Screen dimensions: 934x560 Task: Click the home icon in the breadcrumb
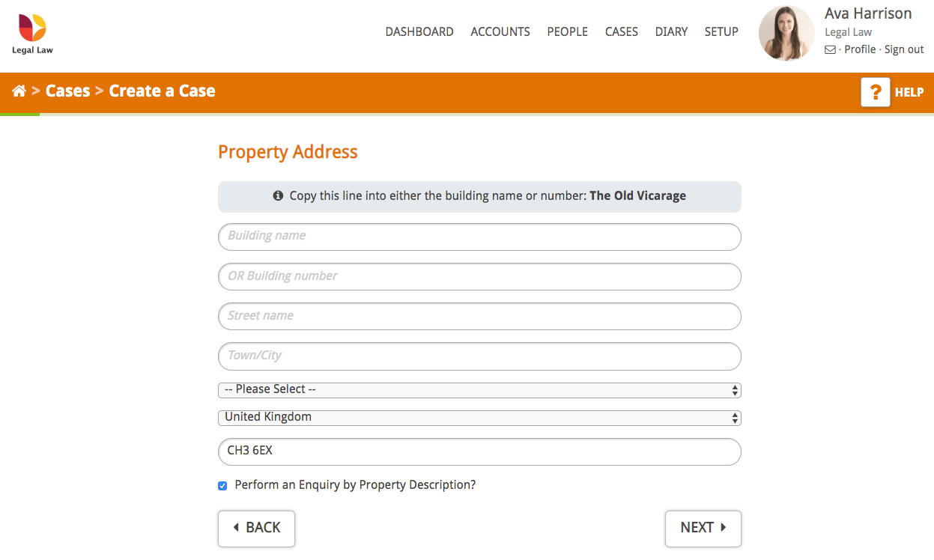click(19, 91)
